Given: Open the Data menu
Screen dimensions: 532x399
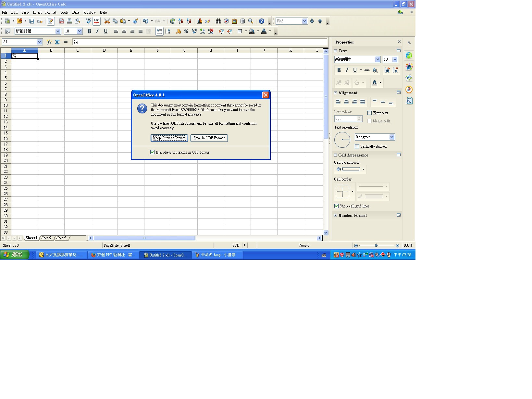Looking at the screenshot, I should pos(76,12).
